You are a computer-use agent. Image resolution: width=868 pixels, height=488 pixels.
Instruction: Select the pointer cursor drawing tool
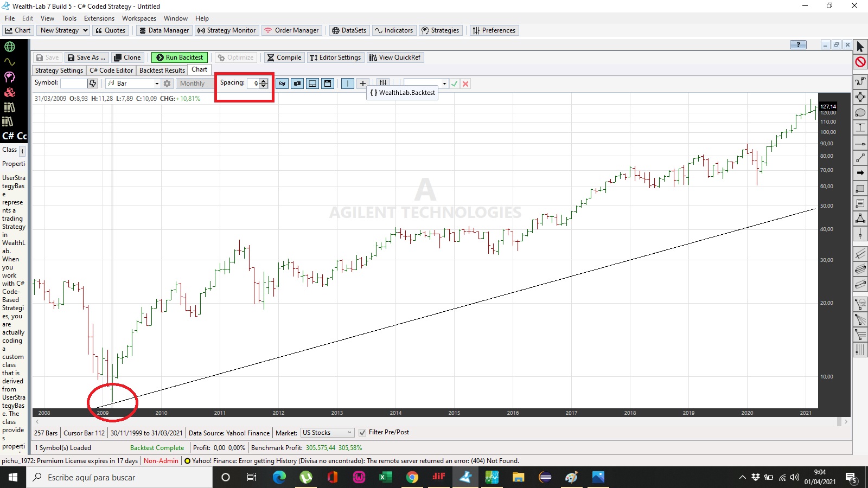pyautogui.click(x=860, y=47)
